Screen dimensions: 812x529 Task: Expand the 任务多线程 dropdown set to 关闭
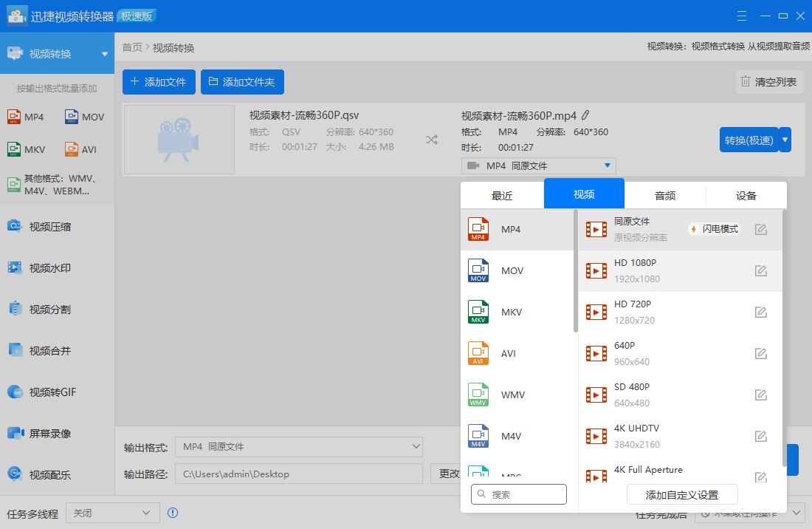click(112, 512)
